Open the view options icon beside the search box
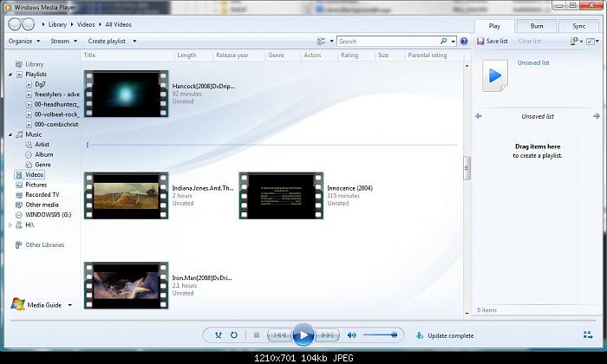 click(x=321, y=41)
